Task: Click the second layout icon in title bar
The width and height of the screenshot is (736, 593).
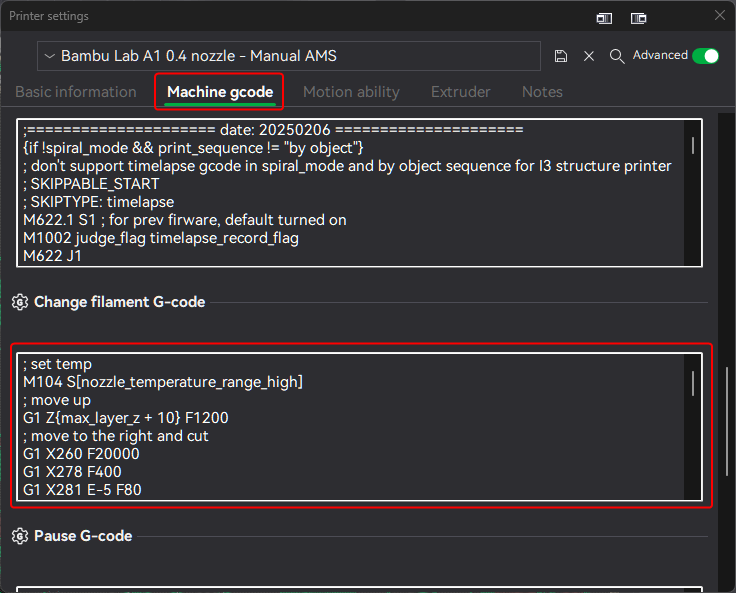Action: pyautogui.click(x=638, y=18)
